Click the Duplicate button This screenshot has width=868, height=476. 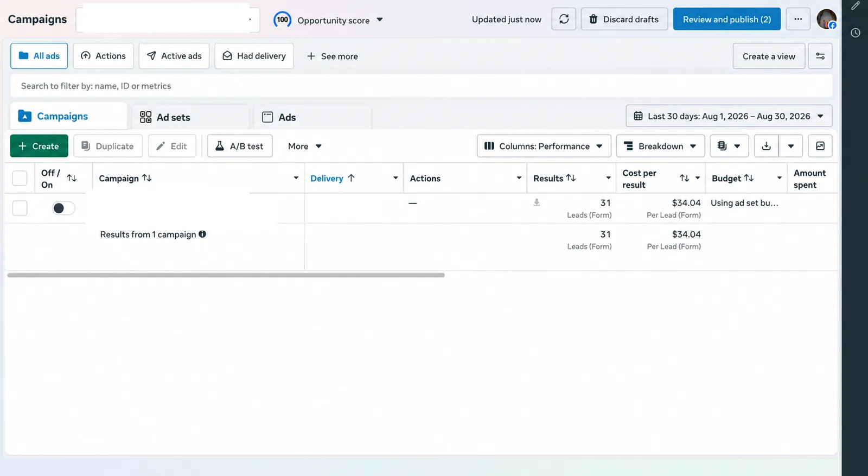tap(108, 146)
